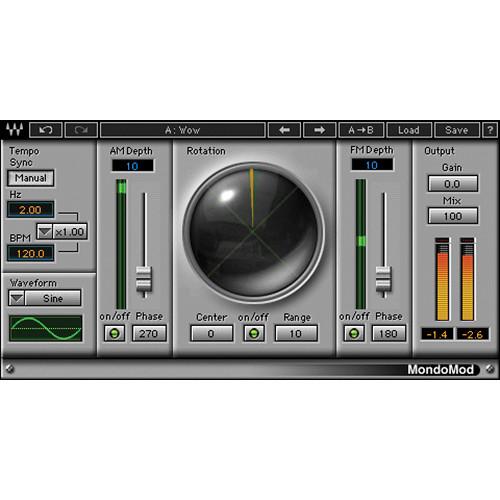This screenshot has height=500, width=500.
Task: Grab the FM Depth fader handle
Action: coord(383,279)
